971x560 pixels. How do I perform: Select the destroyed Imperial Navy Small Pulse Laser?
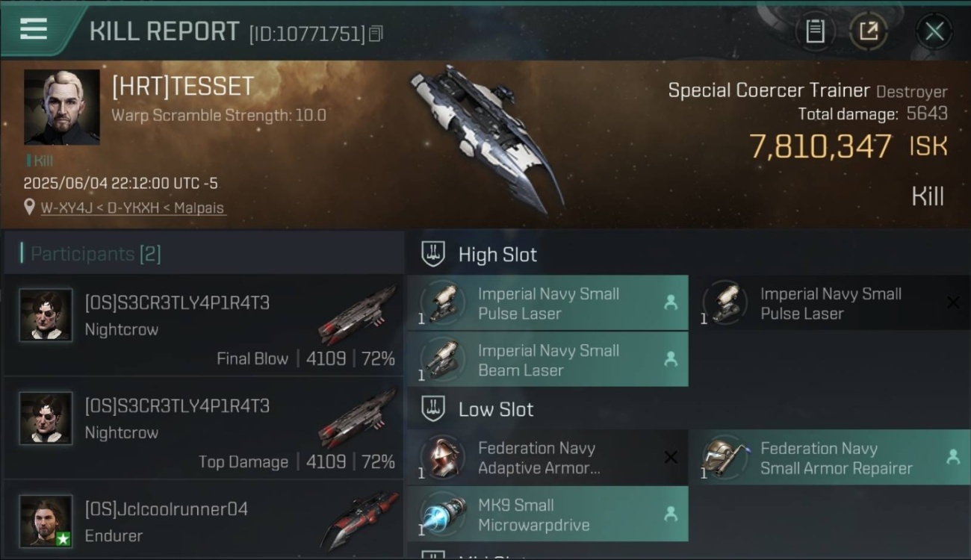coord(830,303)
